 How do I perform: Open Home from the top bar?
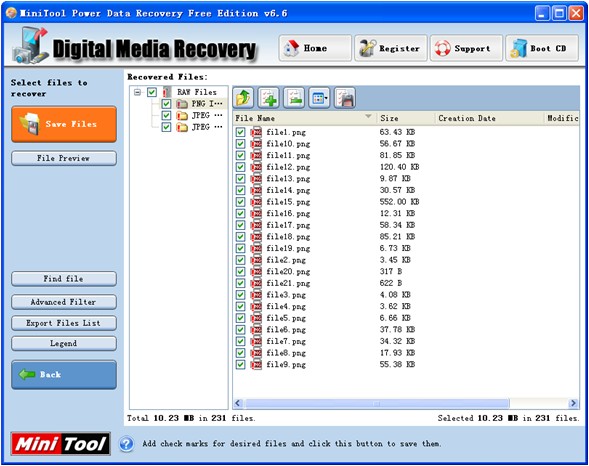click(x=315, y=48)
